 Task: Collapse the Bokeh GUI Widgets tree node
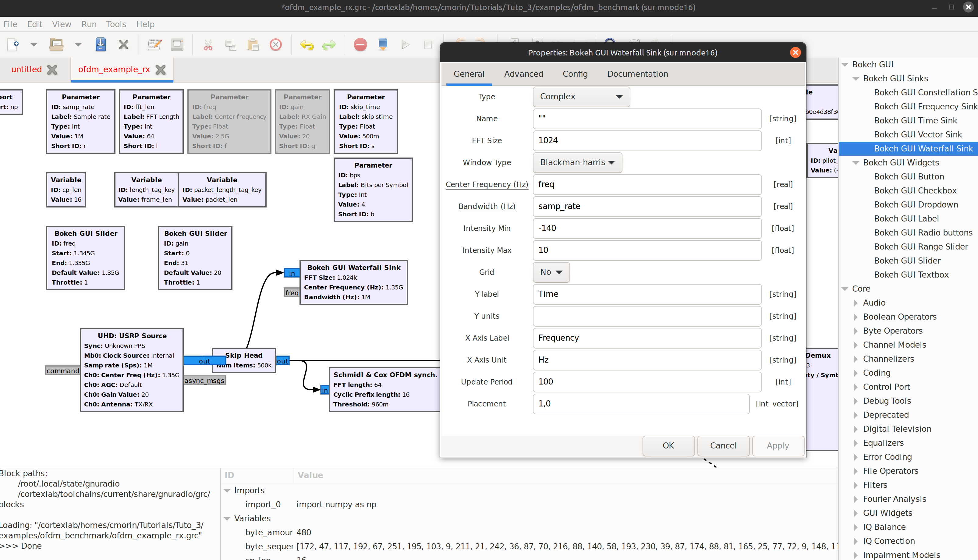tap(856, 163)
